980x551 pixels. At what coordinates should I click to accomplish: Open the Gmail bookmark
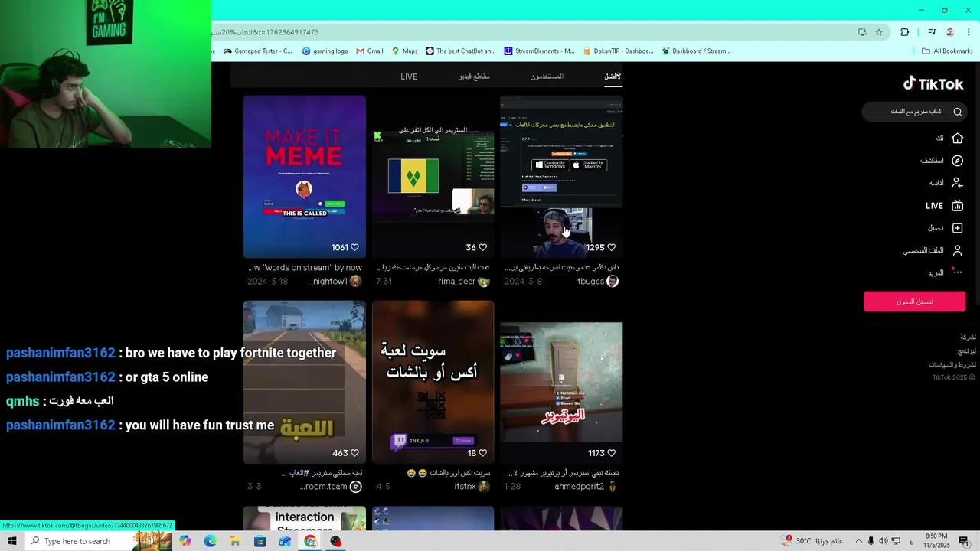[x=369, y=51]
